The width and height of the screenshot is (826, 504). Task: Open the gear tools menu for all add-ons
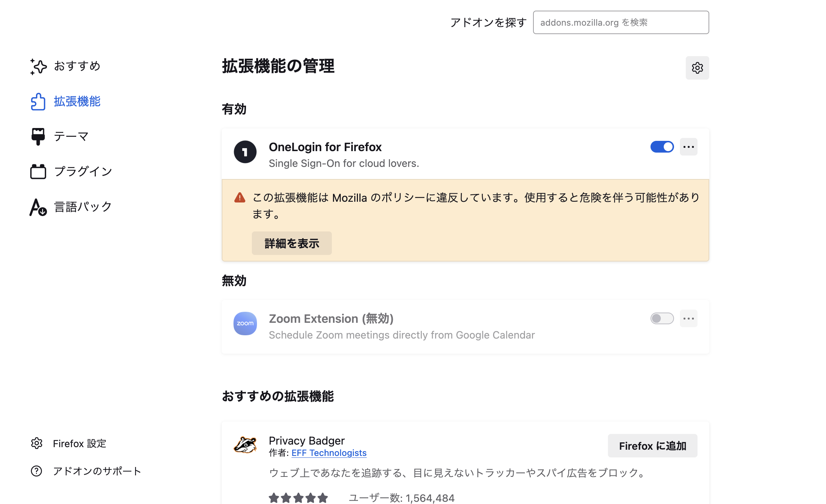[697, 68]
